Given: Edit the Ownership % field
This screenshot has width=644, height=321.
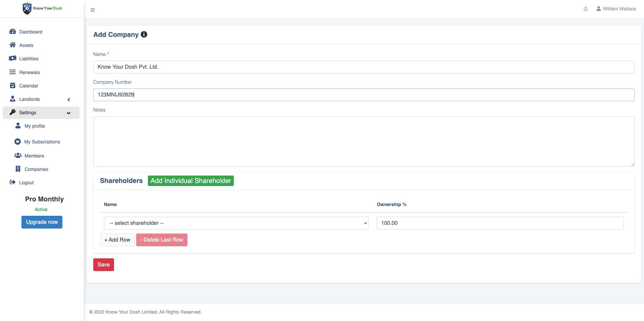Looking at the screenshot, I should click(500, 223).
